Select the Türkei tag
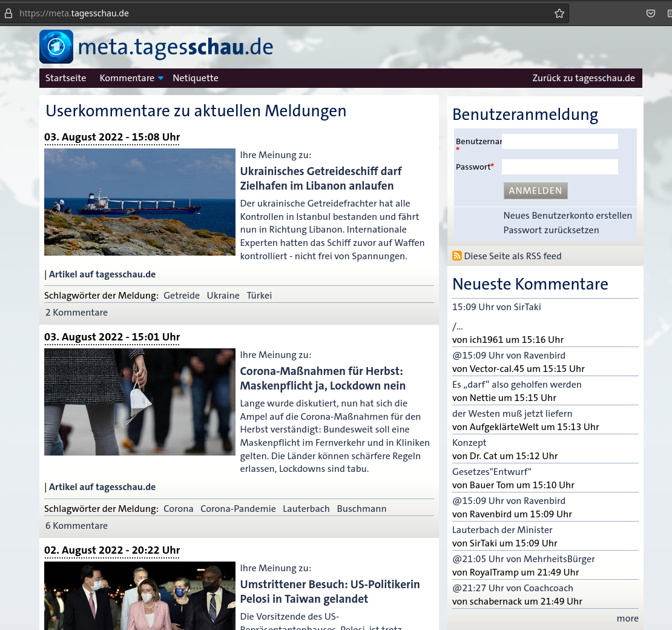The image size is (672, 630). (259, 296)
